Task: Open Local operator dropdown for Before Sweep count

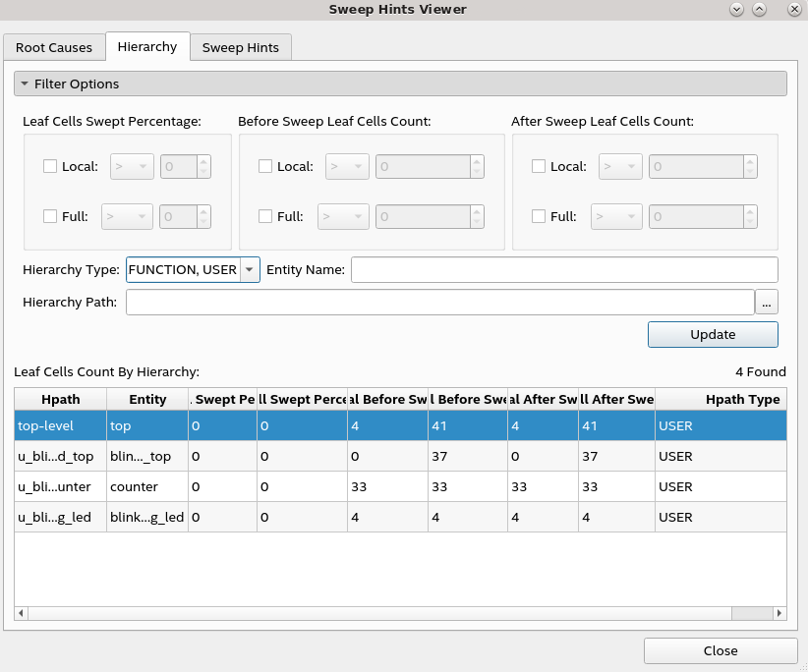Action: 347,167
